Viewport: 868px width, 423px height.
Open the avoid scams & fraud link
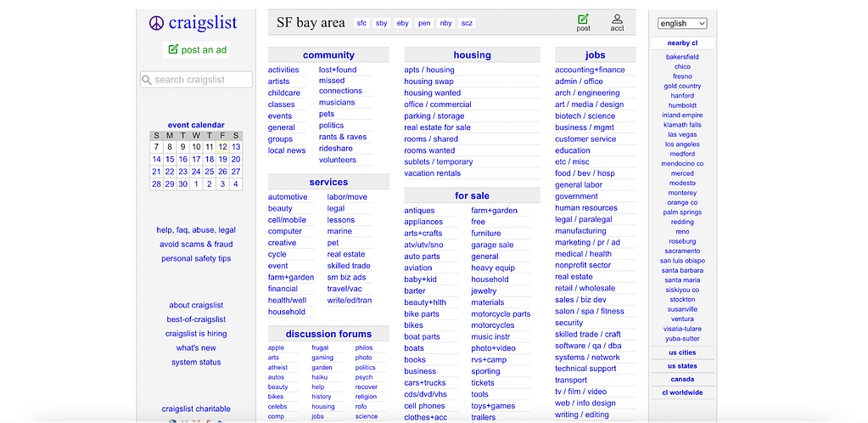tap(196, 244)
